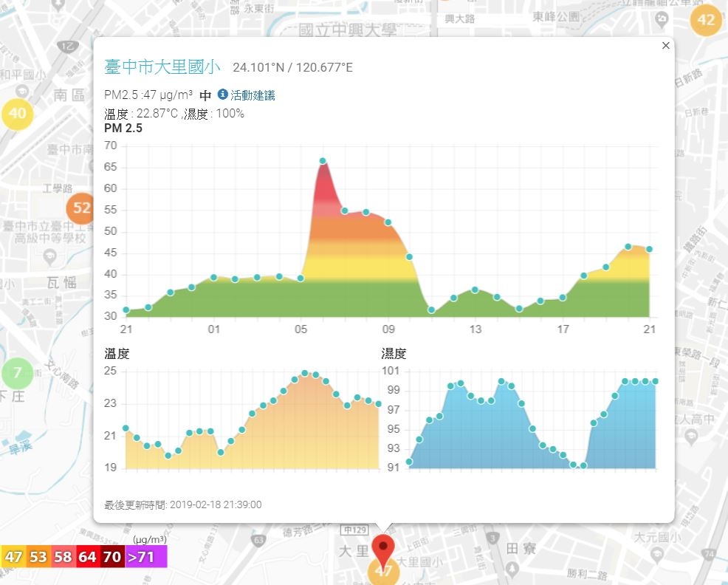
Task: Click the 臺中高工 school map pin
Action: point(49,256)
